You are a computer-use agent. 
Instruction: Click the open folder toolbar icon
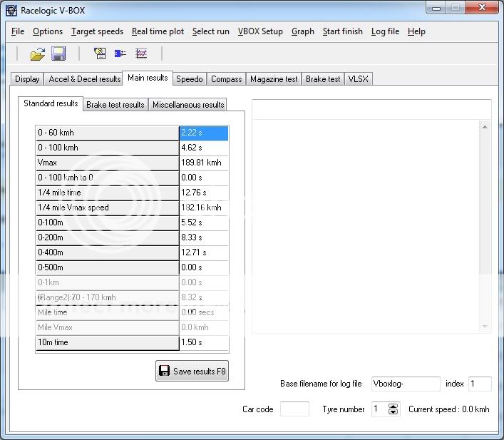(38, 53)
